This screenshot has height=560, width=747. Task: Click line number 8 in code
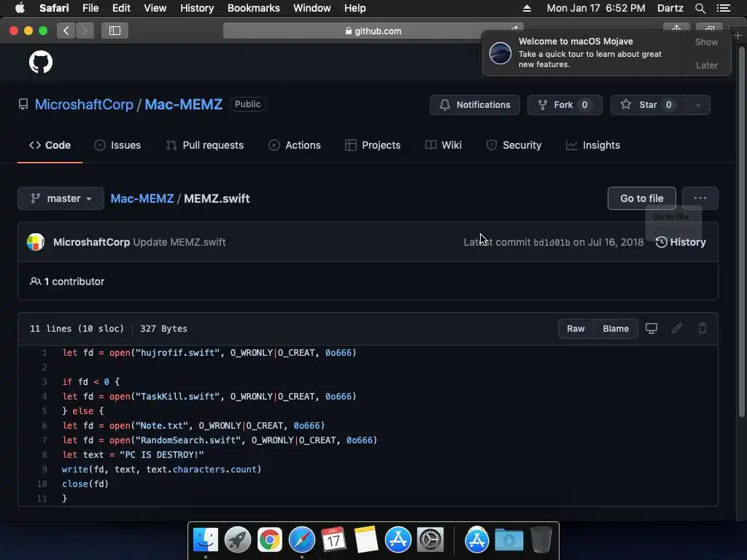(x=44, y=455)
